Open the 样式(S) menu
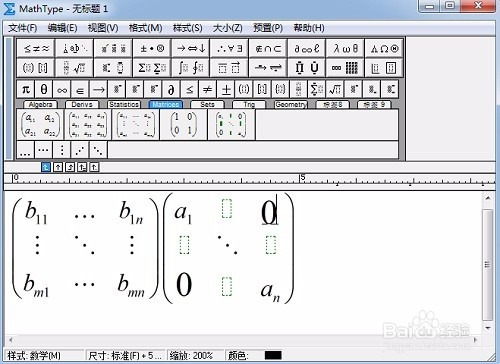The height and width of the screenshot is (364, 500). click(187, 28)
